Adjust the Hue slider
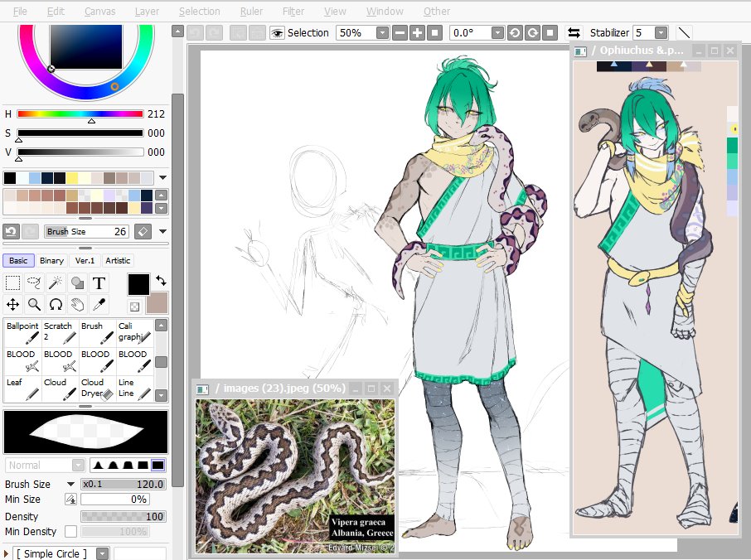 (80, 114)
